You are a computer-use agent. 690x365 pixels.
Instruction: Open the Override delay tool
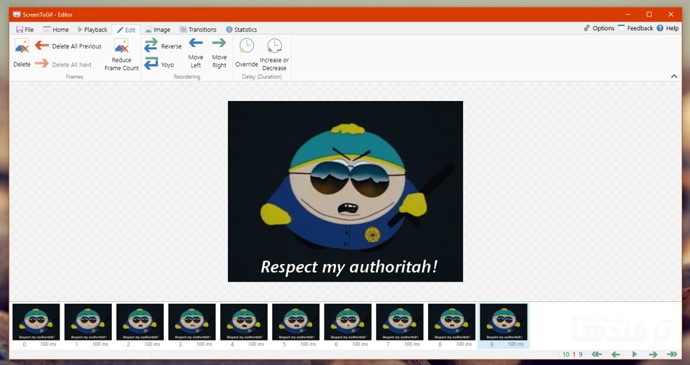click(x=246, y=53)
